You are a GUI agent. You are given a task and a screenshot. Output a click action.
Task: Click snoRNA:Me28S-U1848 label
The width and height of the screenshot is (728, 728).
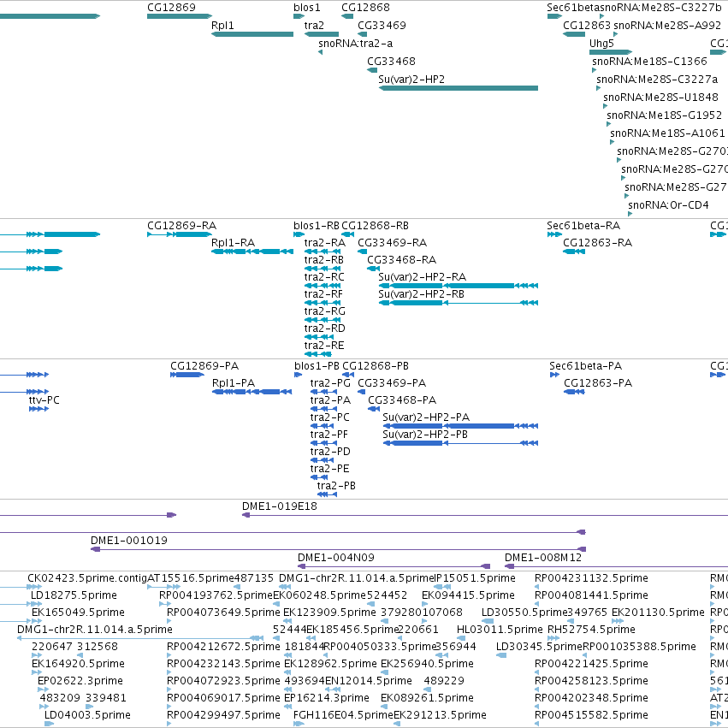pos(660,98)
